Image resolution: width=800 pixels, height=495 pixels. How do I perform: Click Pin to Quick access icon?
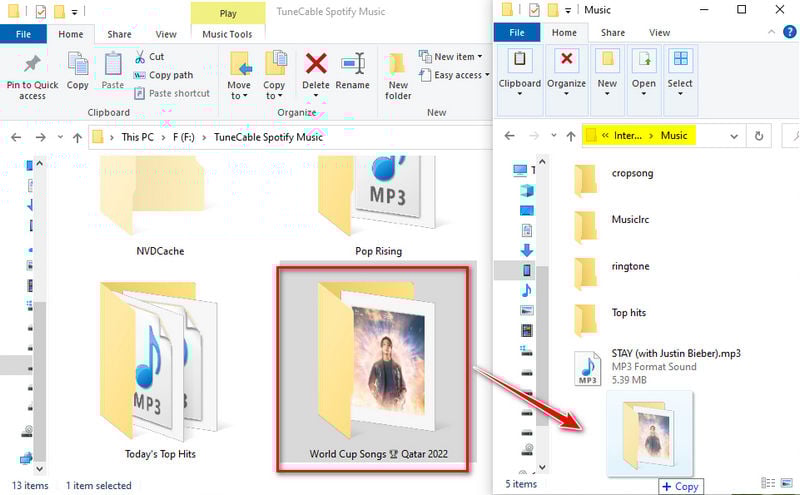pos(32,63)
